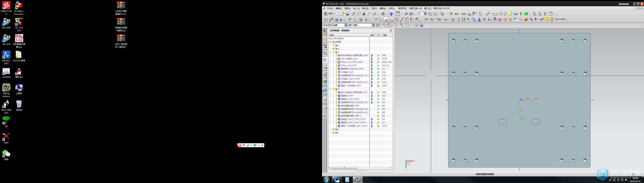Click the PRT export arrow icon
The height and width of the screenshot is (183, 644).
click(x=531, y=19)
